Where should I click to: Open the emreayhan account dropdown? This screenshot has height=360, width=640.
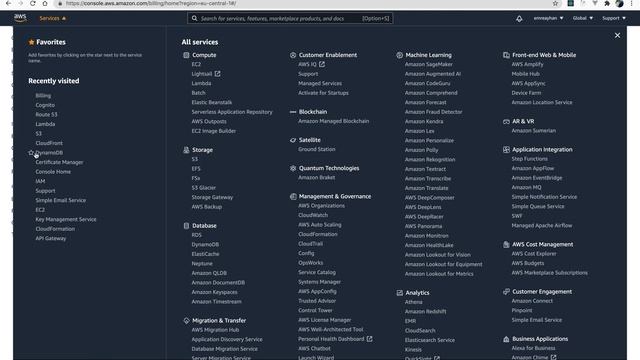click(548, 18)
